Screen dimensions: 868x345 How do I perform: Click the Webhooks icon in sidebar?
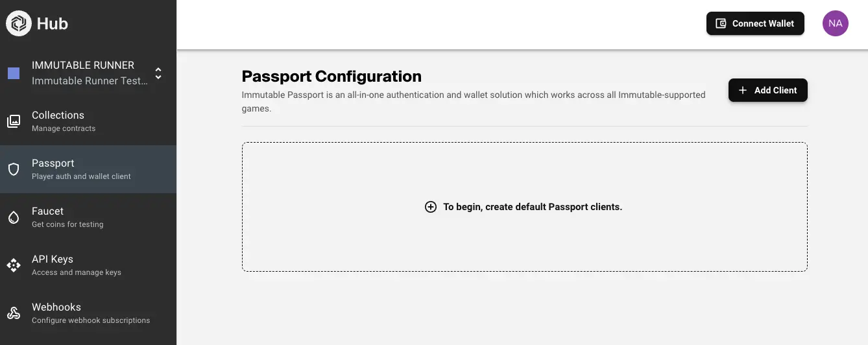coord(14,313)
